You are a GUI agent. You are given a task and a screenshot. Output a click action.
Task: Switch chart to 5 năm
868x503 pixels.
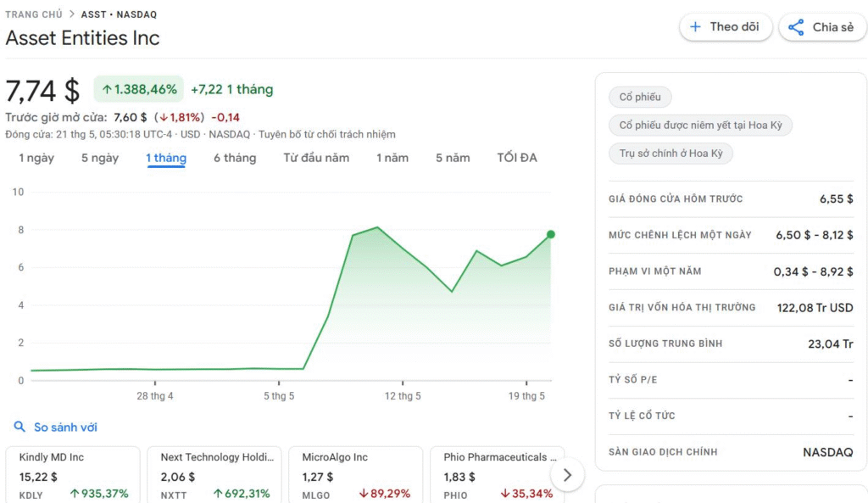pos(453,158)
